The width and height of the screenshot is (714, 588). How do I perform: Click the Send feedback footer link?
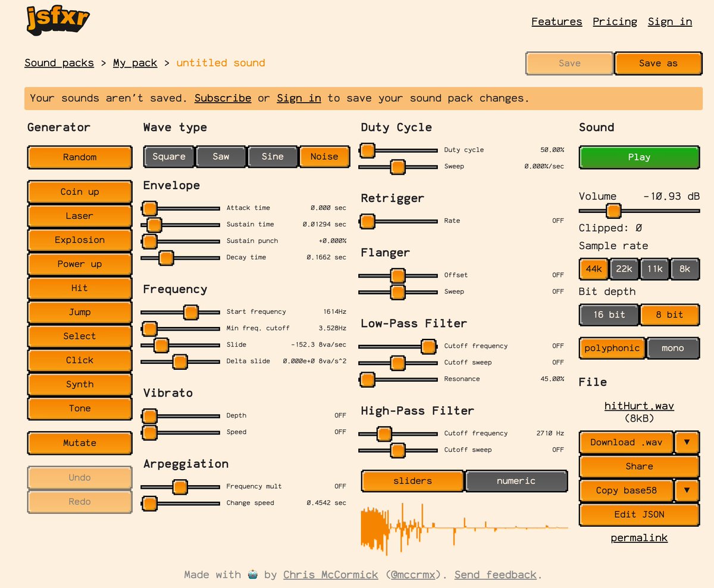tap(496, 574)
